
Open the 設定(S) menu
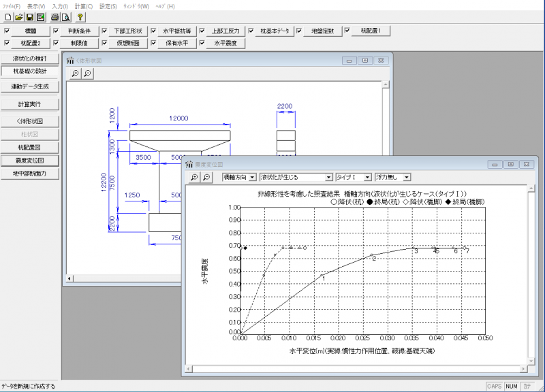point(108,6)
